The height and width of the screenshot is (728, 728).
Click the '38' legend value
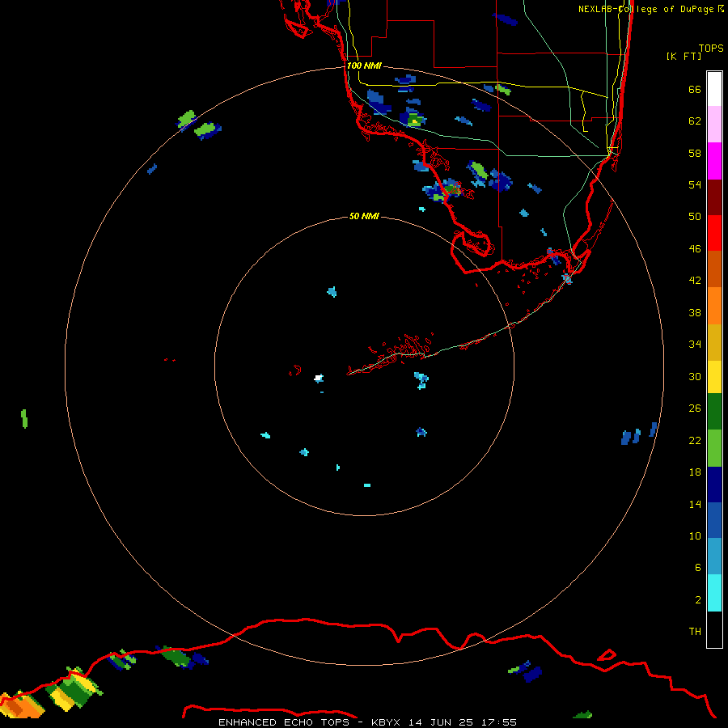click(695, 312)
